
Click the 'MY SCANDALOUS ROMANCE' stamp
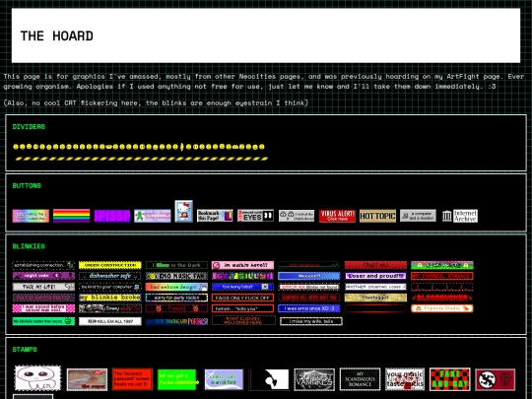(360, 379)
